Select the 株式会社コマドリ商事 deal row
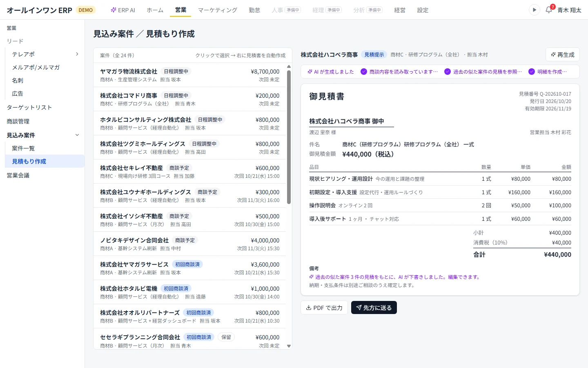Image resolution: width=588 pixels, height=368 pixels. tap(190, 99)
